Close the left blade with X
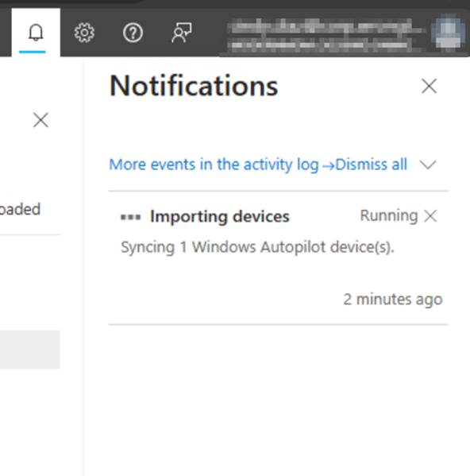This screenshot has width=470, height=476. (40, 120)
